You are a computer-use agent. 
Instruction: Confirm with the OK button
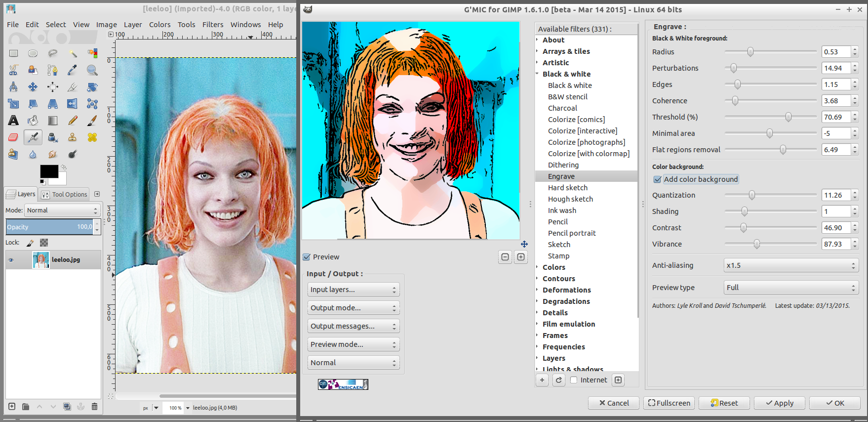point(835,403)
